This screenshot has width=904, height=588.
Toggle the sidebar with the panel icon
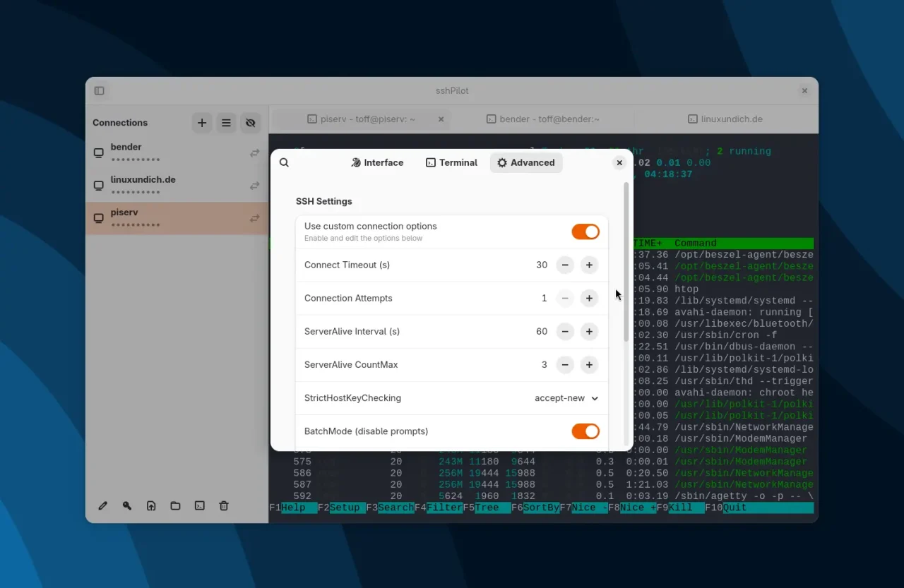tap(99, 90)
